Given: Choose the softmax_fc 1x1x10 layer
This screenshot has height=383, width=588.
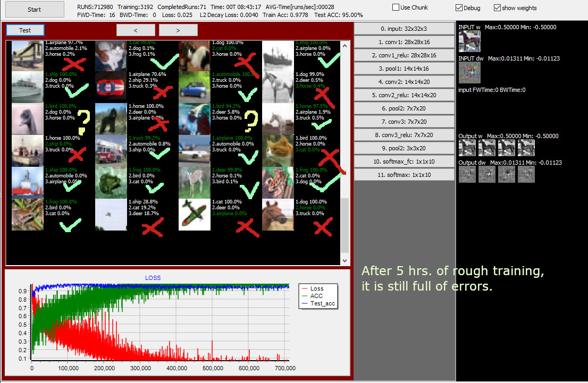Looking at the screenshot, I should [x=404, y=161].
